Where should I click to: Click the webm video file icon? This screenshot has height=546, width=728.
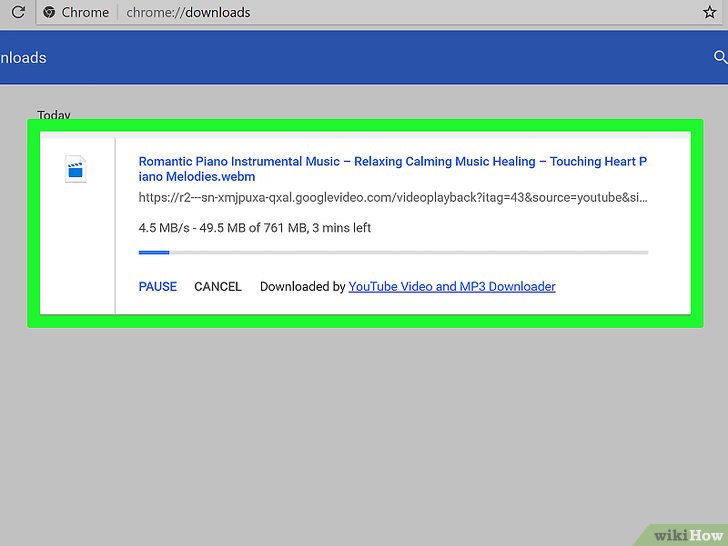76,169
